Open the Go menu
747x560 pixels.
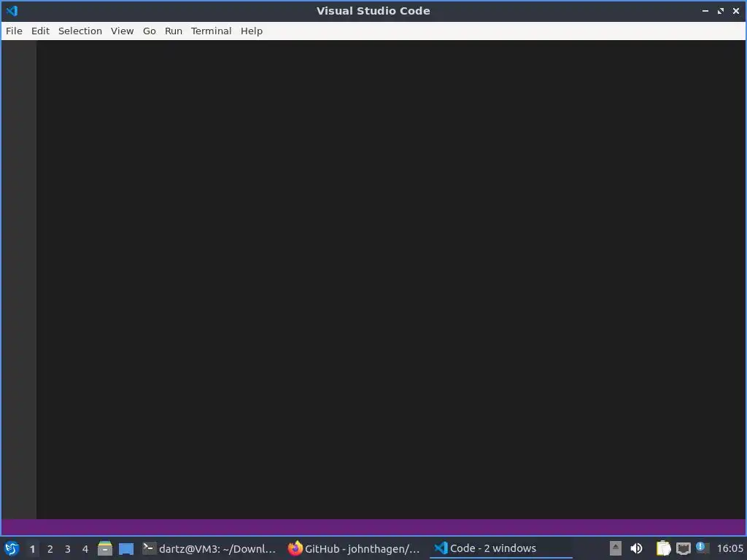[x=149, y=31]
